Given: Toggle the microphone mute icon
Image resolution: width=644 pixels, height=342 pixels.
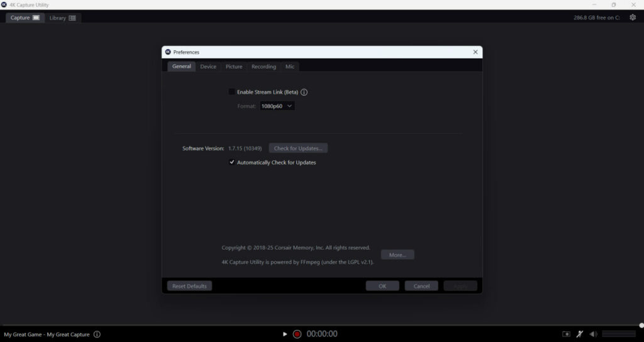Looking at the screenshot, I should (x=580, y=334).
